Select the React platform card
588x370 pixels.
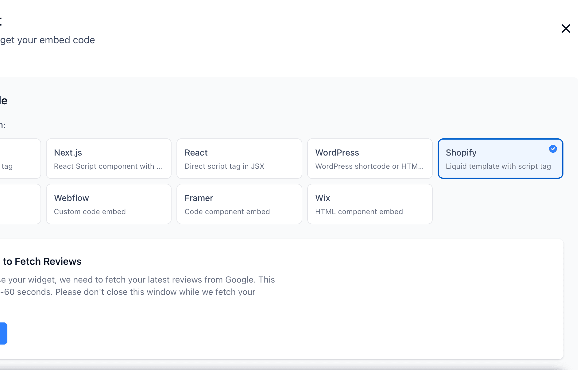(239, 158)
